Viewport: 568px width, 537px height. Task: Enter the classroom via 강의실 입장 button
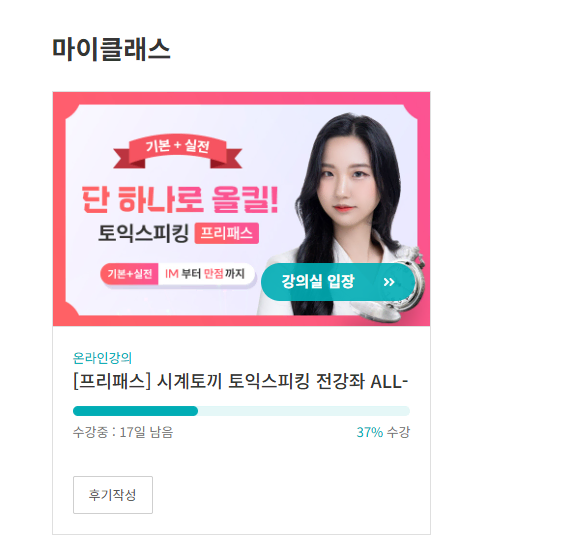[x=338, y=282]
